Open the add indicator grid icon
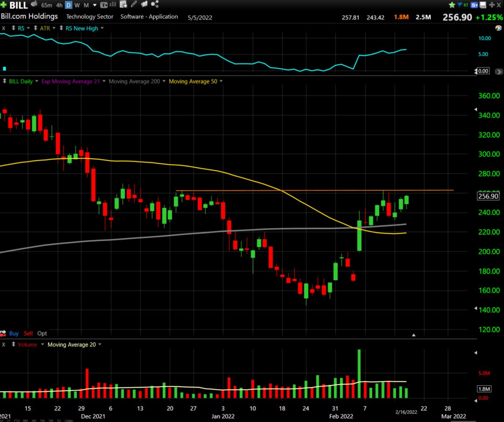The image size is (504, 422). [123, 4]
